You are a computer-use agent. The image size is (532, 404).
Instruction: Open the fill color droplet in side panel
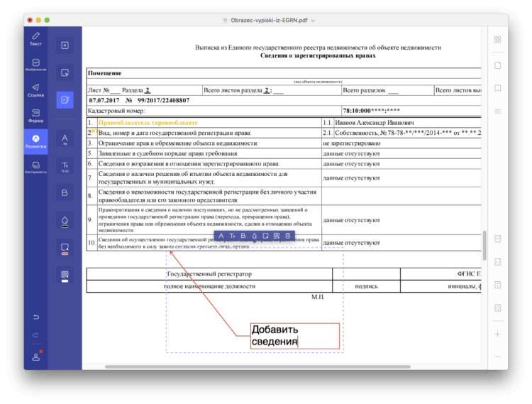click(65, 221)
